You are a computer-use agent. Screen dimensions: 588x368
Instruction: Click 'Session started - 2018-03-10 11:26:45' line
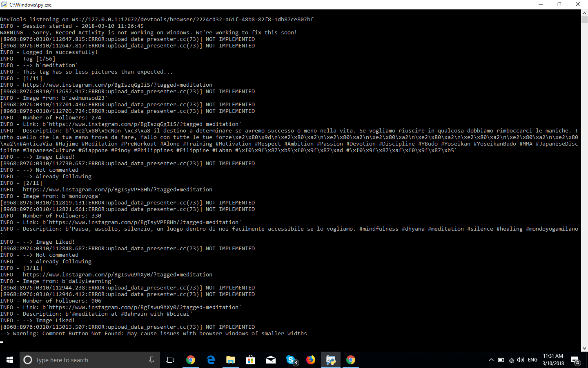72,26
